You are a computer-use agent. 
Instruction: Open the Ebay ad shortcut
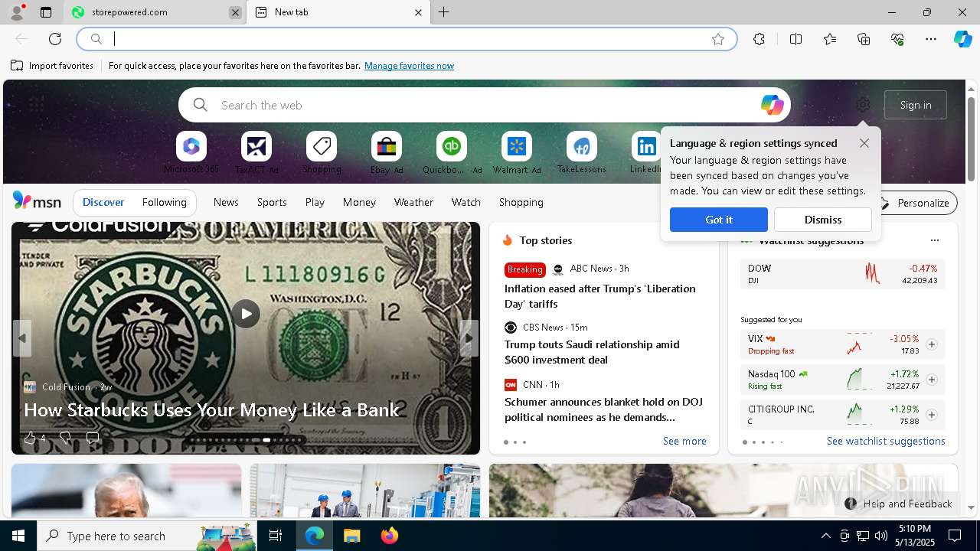(387, 153)
